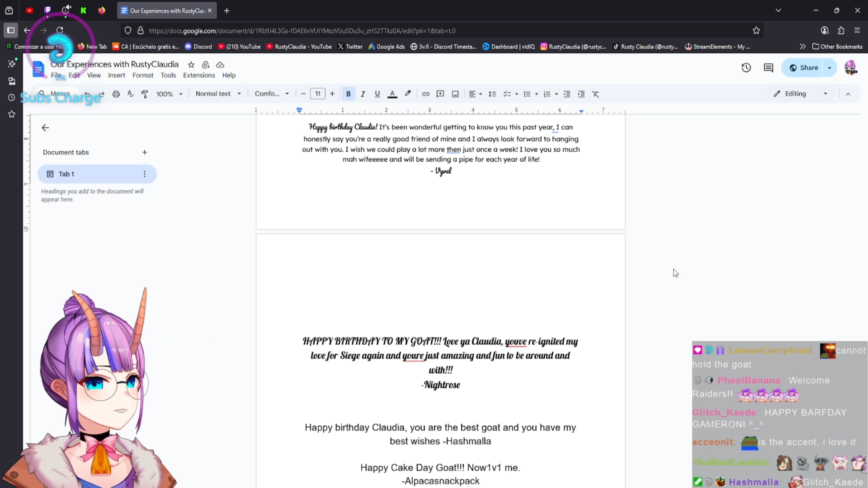The height and width of the screenshot is (488, 868).
Task: Open highlight color picker
Action: coord(408,94)
